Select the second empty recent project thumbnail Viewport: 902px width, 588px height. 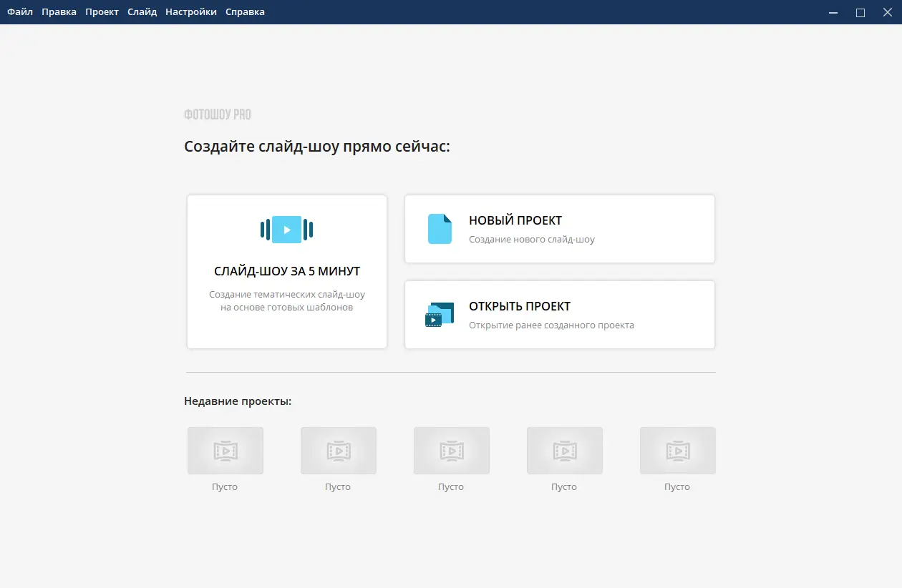[x=339, y=451]
